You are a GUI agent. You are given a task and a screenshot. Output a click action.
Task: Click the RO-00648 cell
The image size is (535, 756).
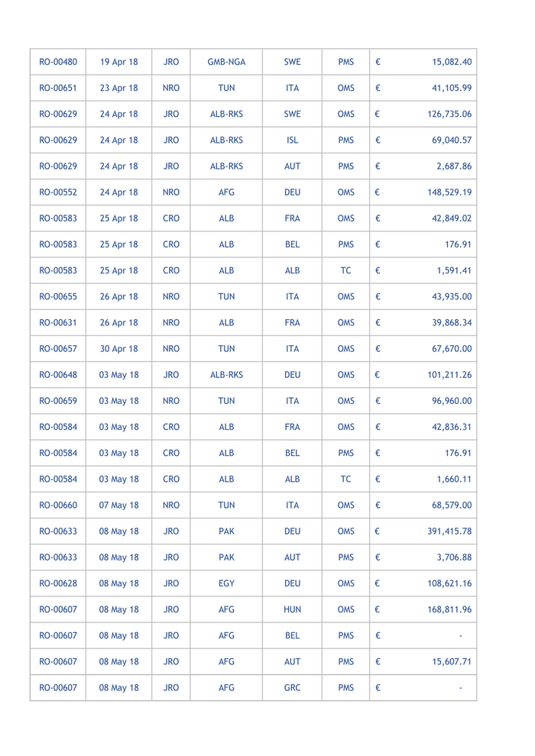57,375
